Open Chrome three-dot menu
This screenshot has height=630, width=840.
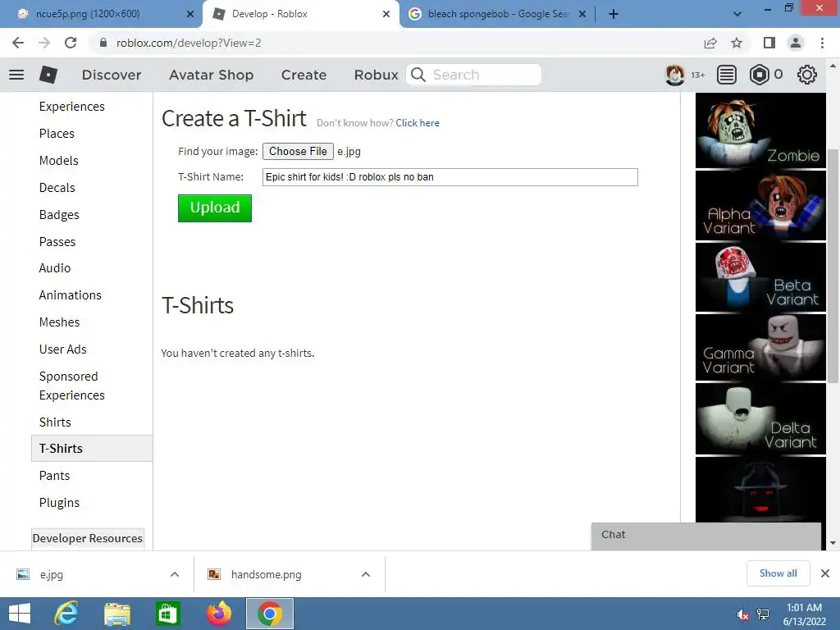coord(822,43)
